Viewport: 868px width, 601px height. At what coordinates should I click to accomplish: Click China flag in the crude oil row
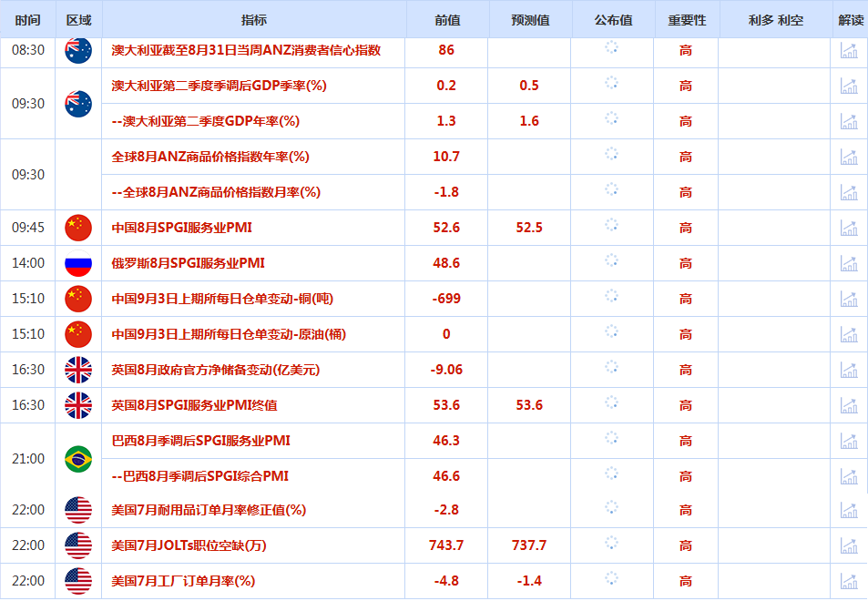coord(78,334)
